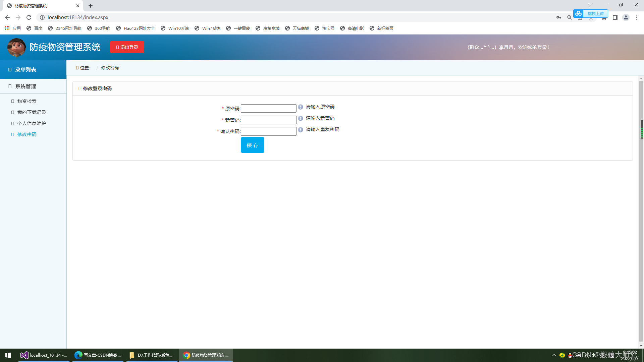Expand the 菜单列表 sidebar header
Image resolution: width=644 pixels, height=362 pixels.
click(25, 70)
